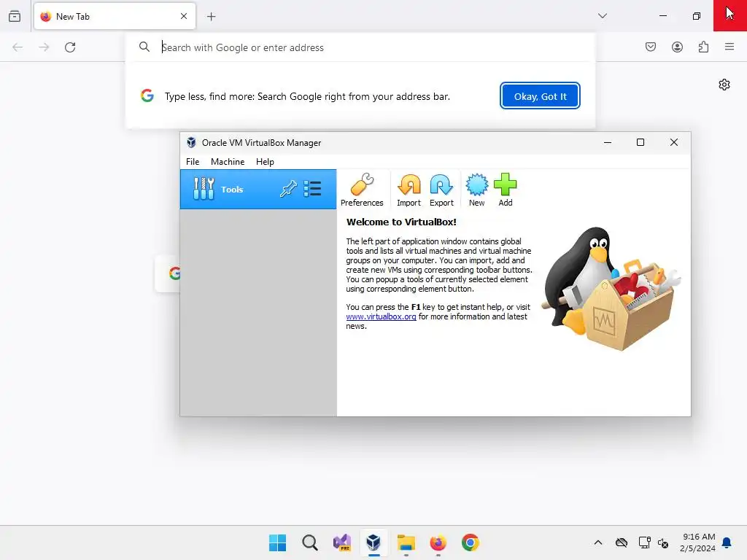Click the Welcome to VirtualBox! heading

(401, 222)
